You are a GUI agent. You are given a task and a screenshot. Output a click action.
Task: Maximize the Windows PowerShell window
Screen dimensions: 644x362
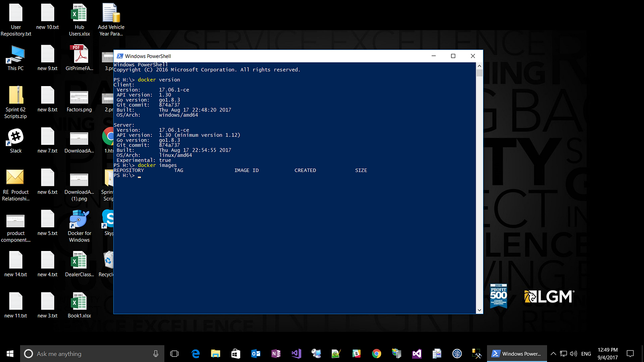453,56
